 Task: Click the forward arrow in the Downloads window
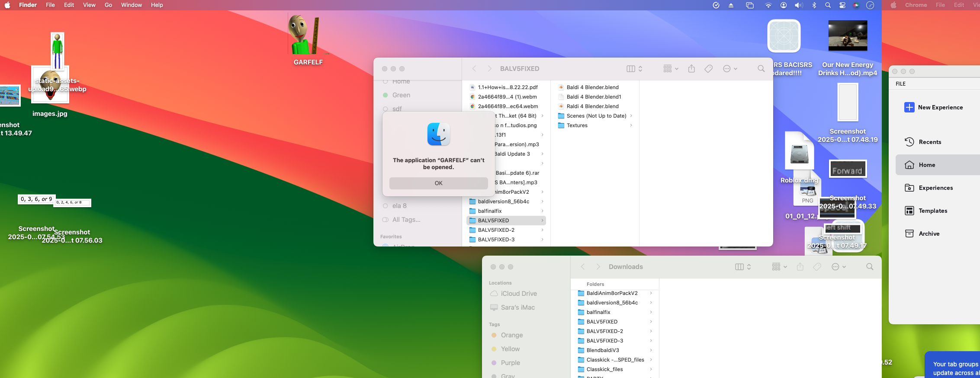[598, 267]
